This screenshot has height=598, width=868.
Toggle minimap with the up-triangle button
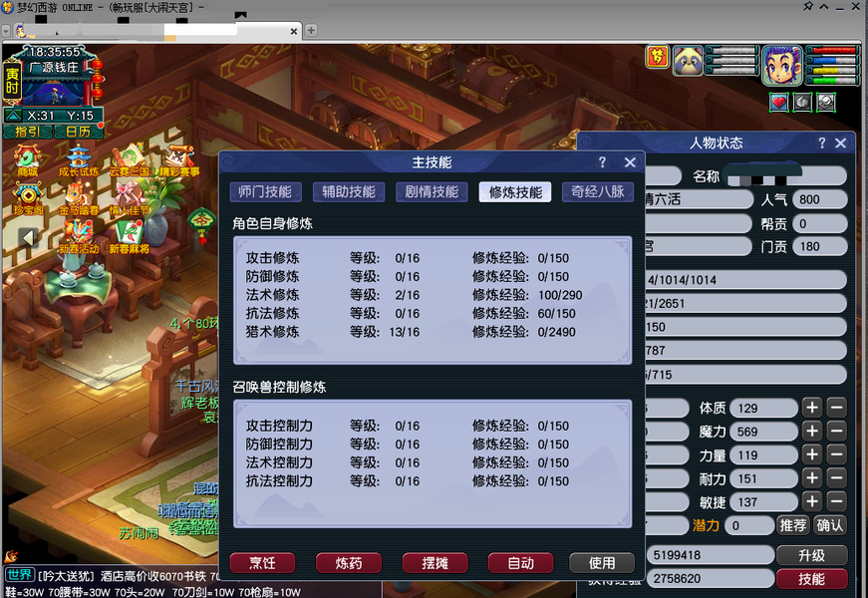(13, 116)
